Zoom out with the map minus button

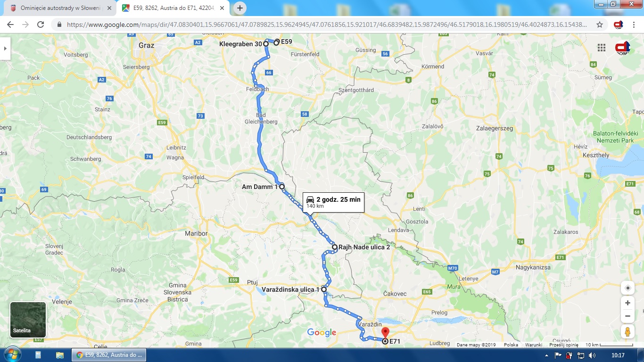(627, 316)
